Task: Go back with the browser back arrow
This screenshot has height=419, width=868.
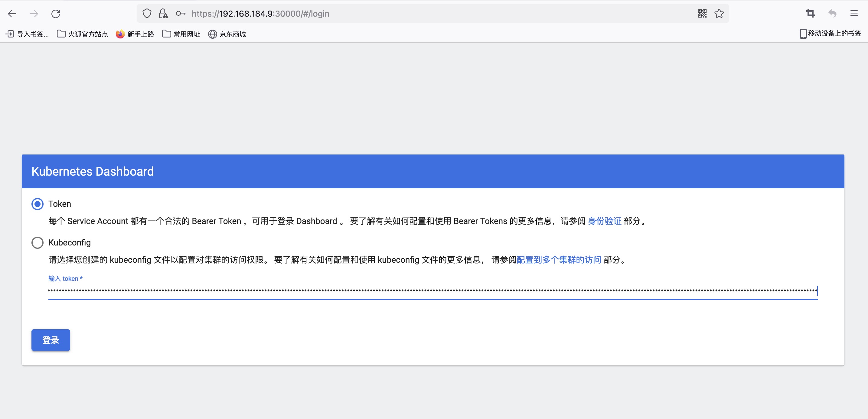Action: 12,14
